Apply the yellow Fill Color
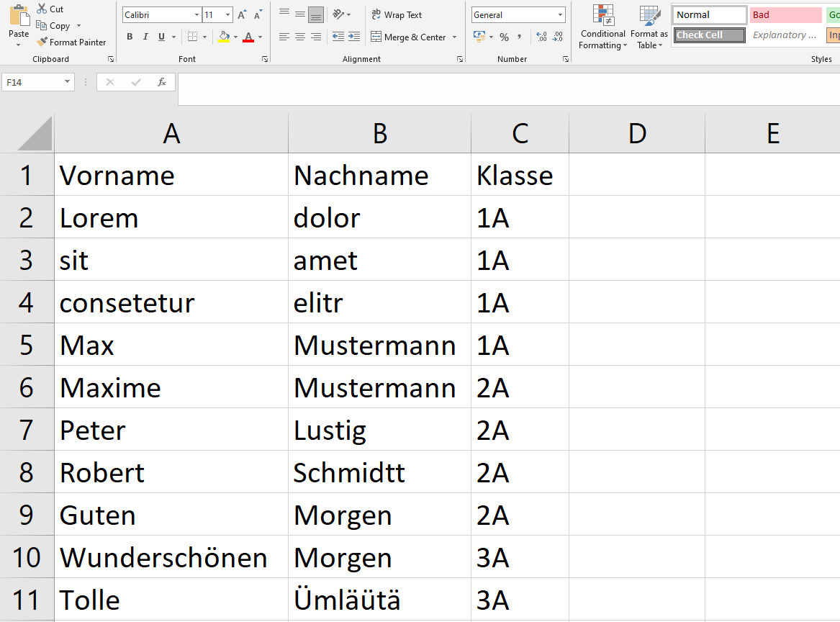Image resolution: width=840 pixels, height=622 pixels. [x=224, y=37]
